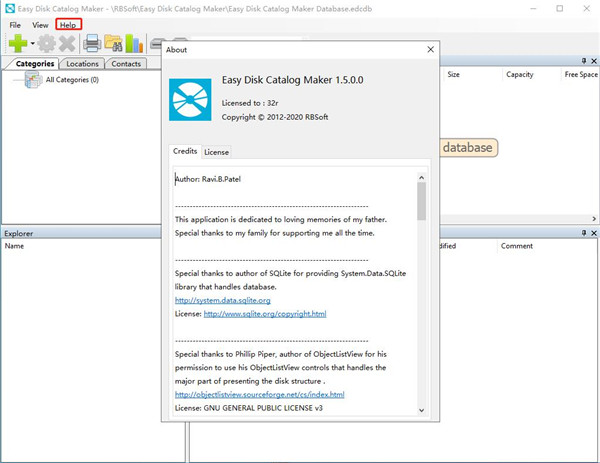Click the folder search binoculars icon
The width and height of the screenshot is (600, 463).
coord(113,43)
